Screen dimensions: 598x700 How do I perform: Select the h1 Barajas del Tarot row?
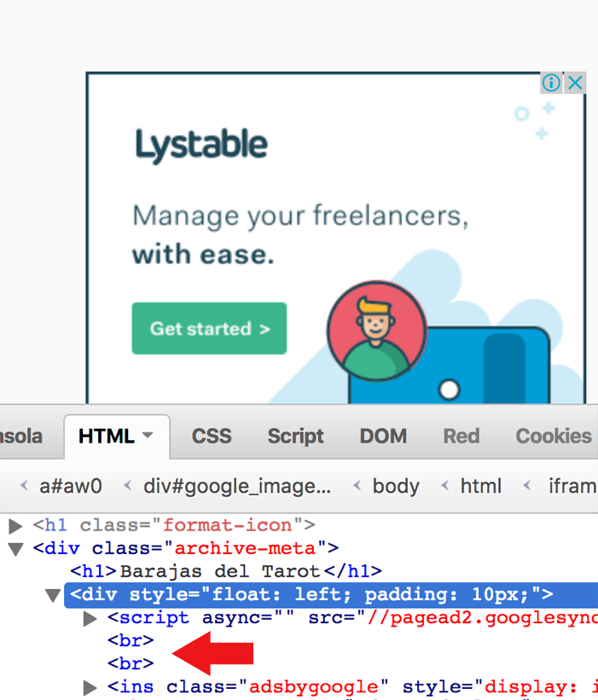(226, 571)
